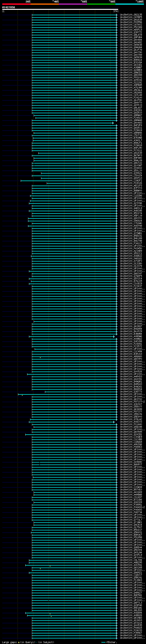Click the query end position 374

click(x=115, y=11)
